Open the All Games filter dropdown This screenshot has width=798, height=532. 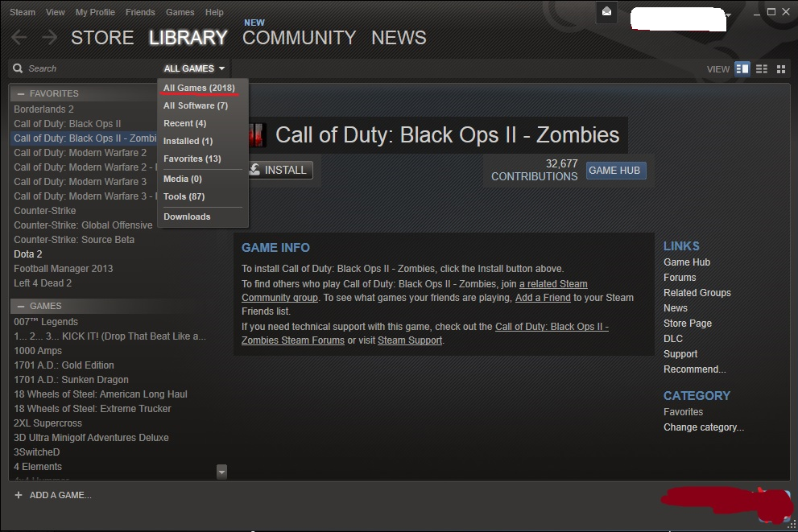point(194,68)
